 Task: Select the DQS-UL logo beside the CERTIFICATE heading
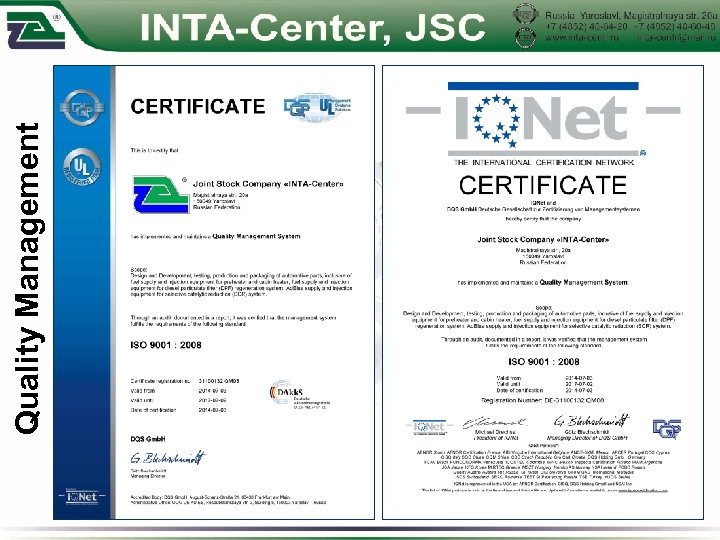(x=317, y=107)
